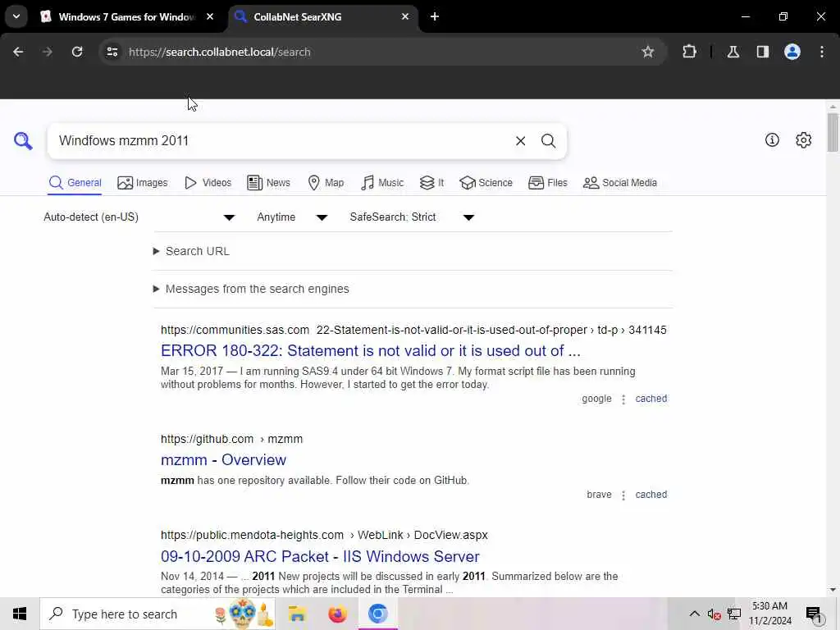The width and height of the screenshot is (840, 630).
Task: Close the Windows 7 Games tab
Action: [210, 16]
